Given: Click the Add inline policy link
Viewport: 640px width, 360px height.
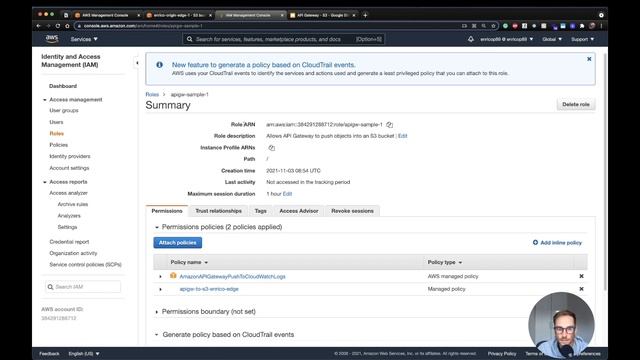Looking at the screenshot, I should click(x=561, y=242).
